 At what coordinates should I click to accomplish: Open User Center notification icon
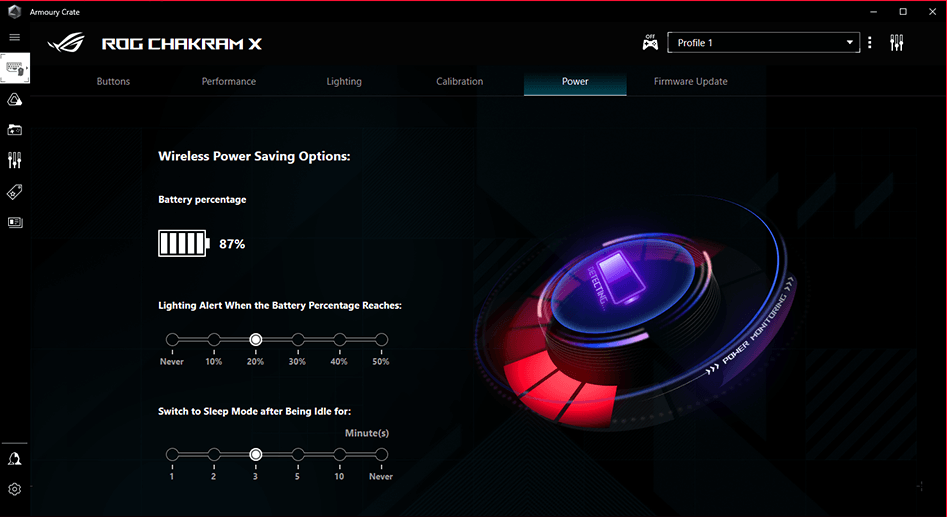click(14, 459)
